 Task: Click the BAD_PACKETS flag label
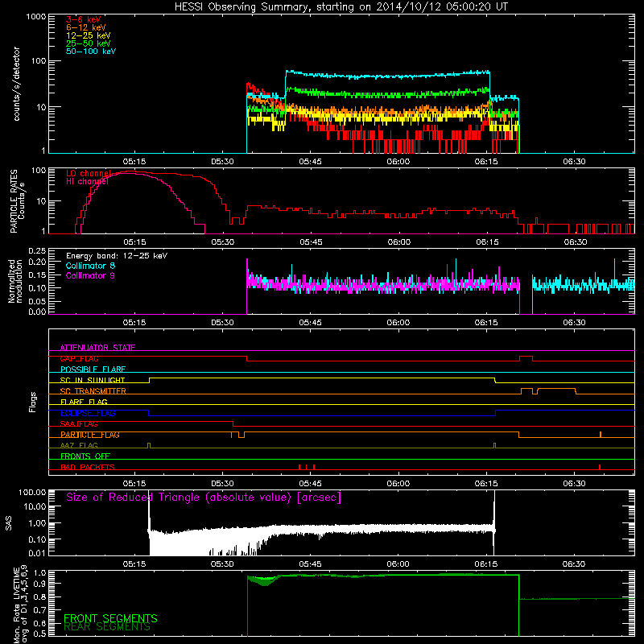click(x=88, y=467)
